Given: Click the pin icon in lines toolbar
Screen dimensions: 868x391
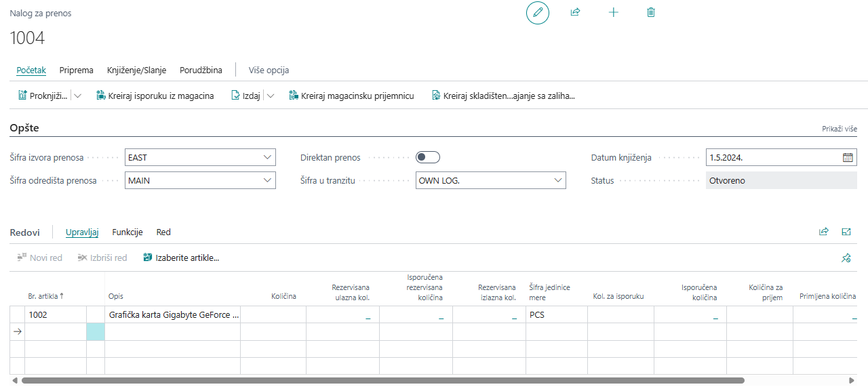Looking at the screenshot, I should pyautogui.click(x=846, y=258).
